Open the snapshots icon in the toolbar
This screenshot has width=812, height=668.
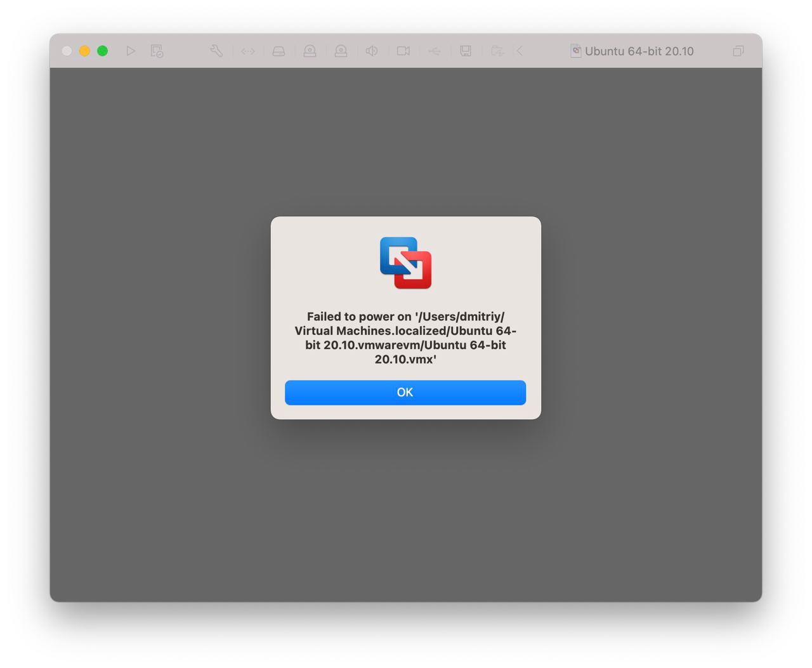[x=157, y=51]
